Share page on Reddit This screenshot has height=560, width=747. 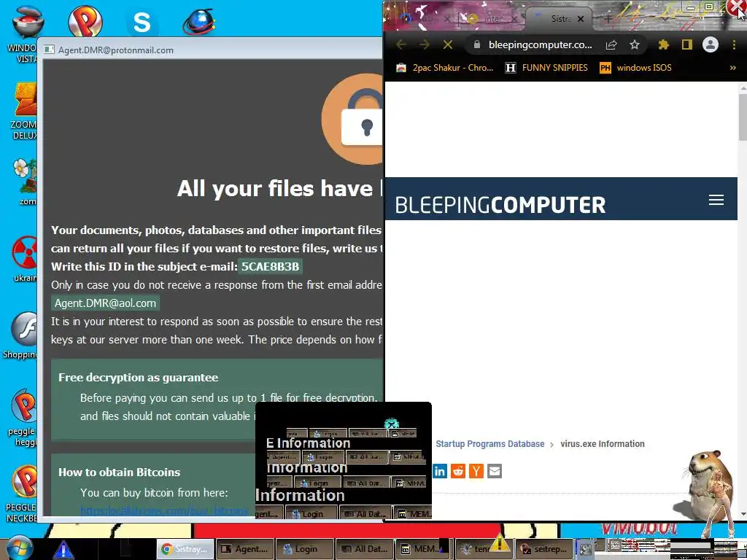pos(458,472)
